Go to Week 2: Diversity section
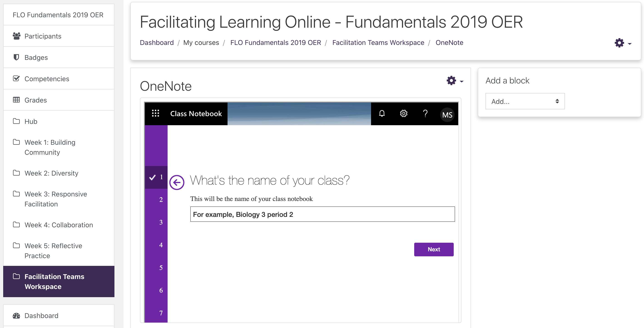 tap(51, 173)
